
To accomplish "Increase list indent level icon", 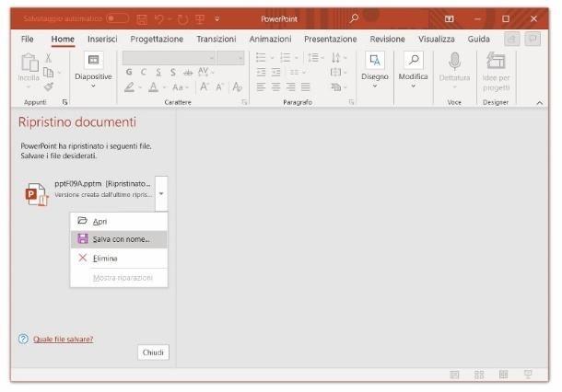I will [x=276, y=73].
